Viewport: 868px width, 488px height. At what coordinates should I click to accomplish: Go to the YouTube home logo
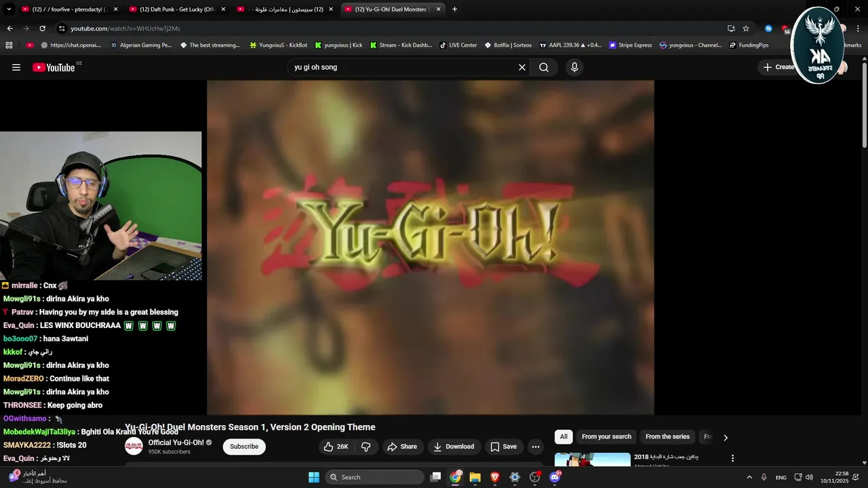(54, 67)
